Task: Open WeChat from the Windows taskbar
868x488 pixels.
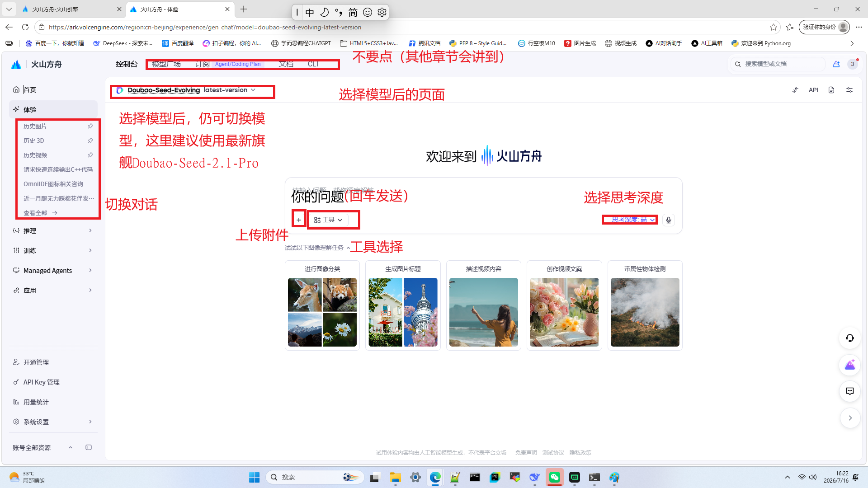Action: tap(555, 477)
